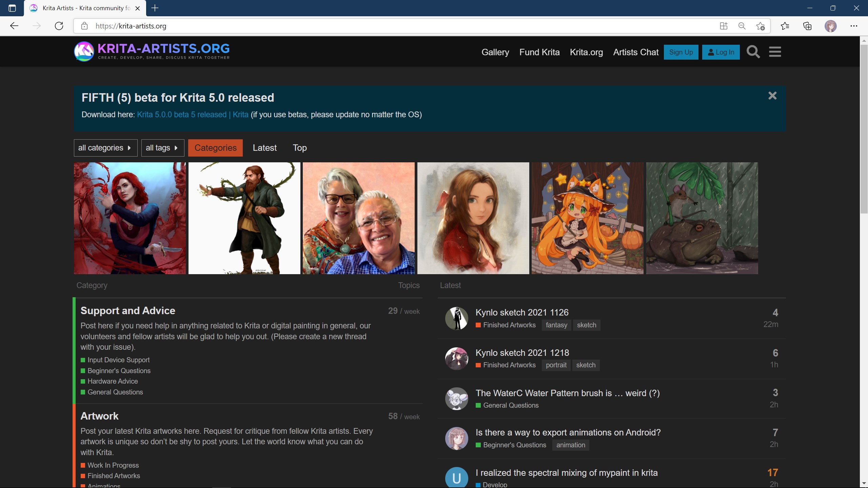Open the Krita 5.0.0 beta 5 download link

click(x=193, y=115)
